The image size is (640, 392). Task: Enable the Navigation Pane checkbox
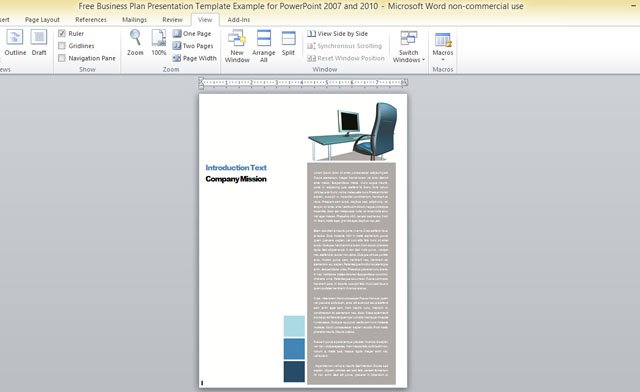(x=62, y=58)
